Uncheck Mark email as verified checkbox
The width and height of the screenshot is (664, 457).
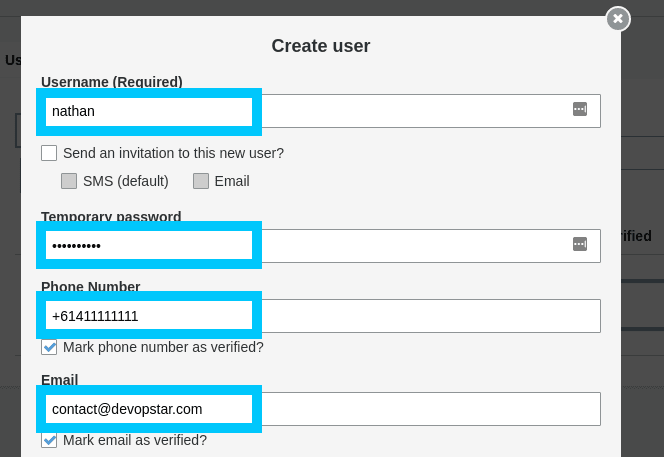tap(49, 440)
